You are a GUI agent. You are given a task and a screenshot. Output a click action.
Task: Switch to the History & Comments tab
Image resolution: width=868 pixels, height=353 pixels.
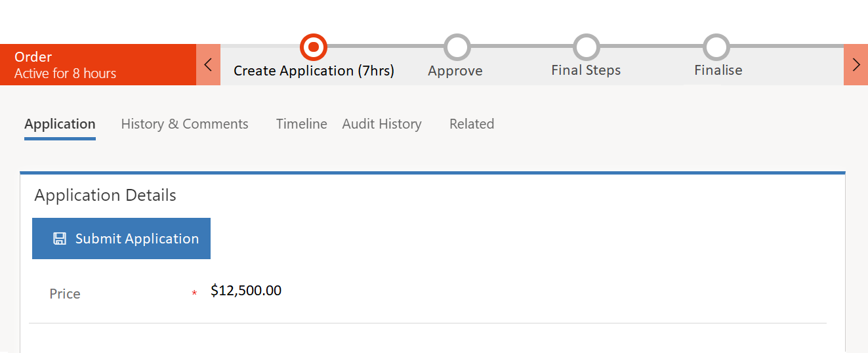click(184, 124)
